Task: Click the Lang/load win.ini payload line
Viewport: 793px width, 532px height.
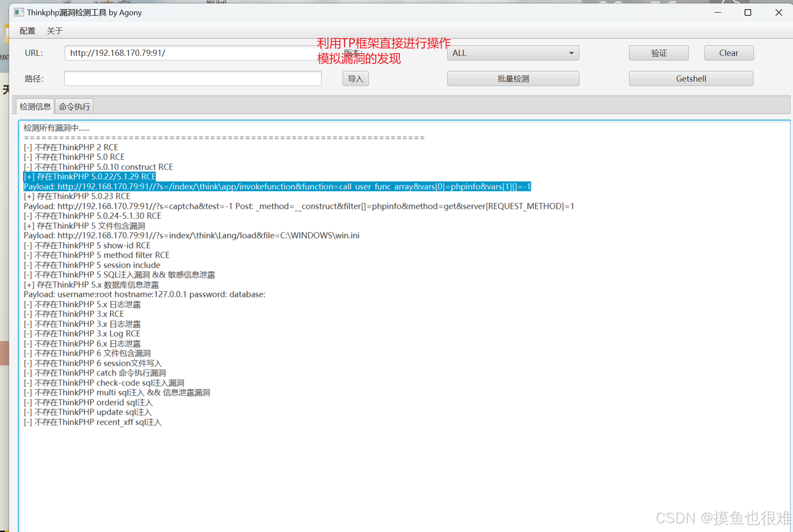Action: coord(192,235)
